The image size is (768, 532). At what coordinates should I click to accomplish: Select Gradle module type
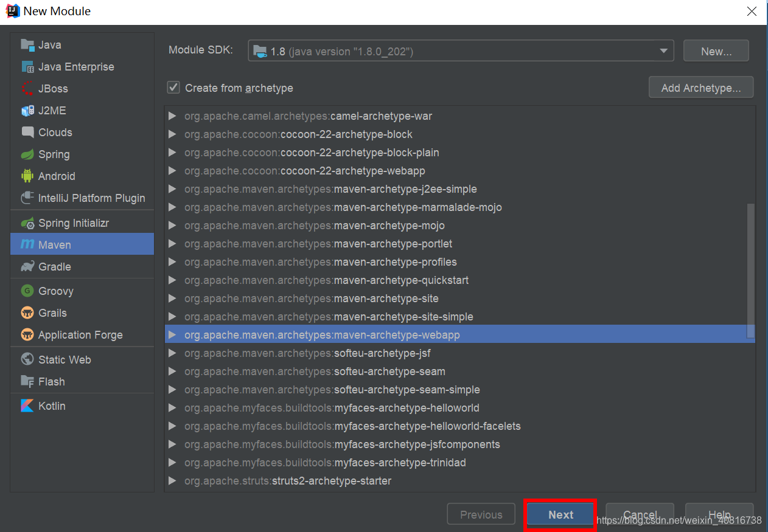[82, 267]
